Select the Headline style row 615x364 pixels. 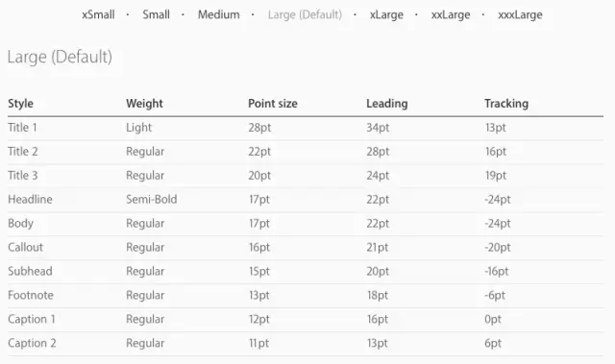[x=306, y=200]
